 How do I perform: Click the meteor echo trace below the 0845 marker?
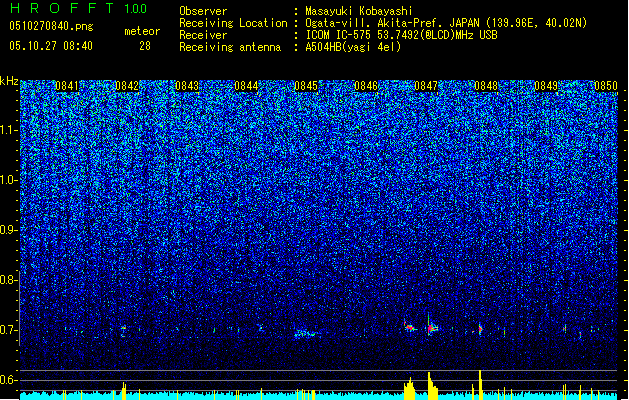click(305, 334)
